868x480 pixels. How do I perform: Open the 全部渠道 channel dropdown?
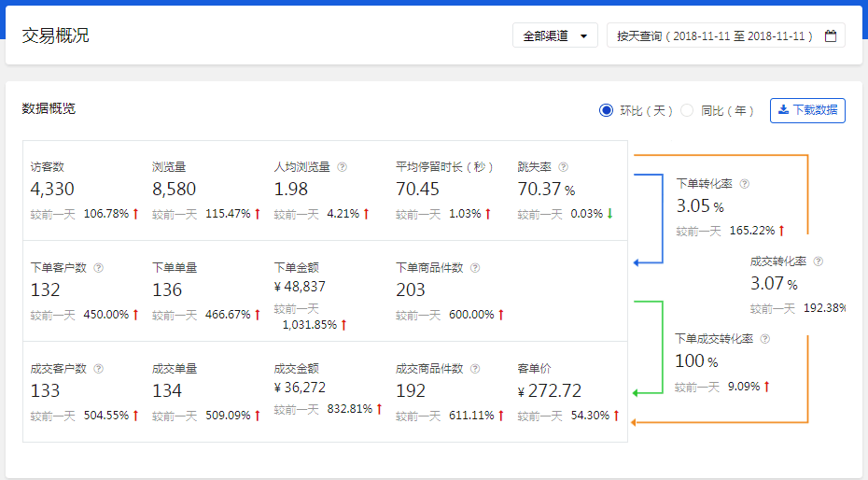[554, 36]
